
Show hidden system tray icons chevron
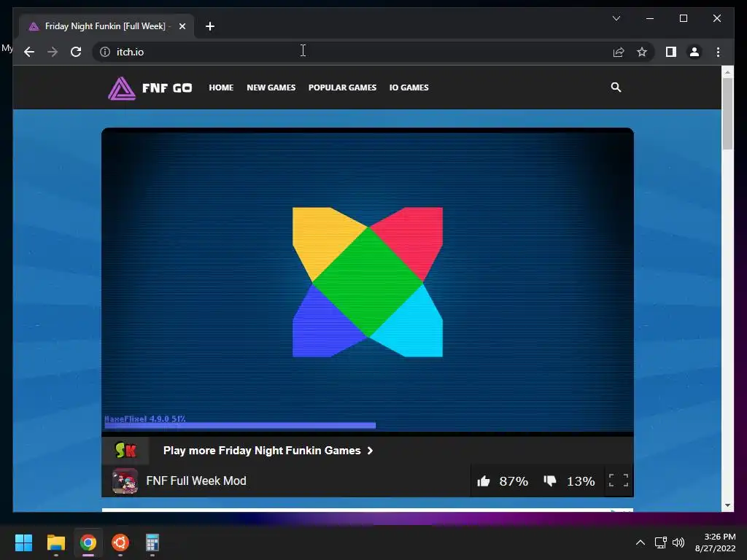click(x=640, y=542)
